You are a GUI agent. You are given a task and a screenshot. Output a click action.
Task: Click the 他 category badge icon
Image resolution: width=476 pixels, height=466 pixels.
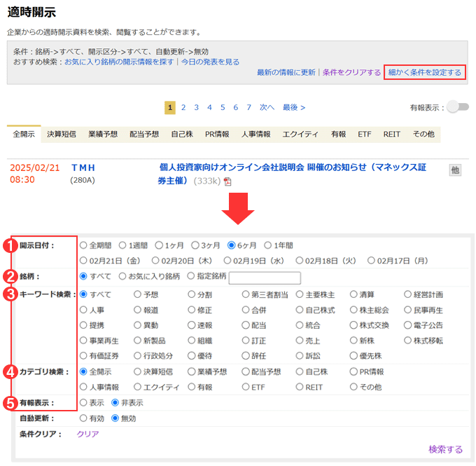(455, 170)
